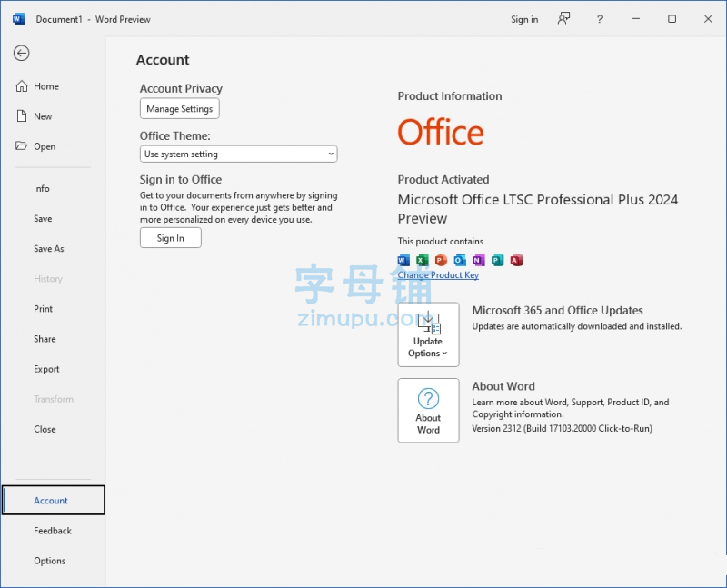727x588 pixels.
Task: Maximize the Word Preview window
Action: point(672,19)
